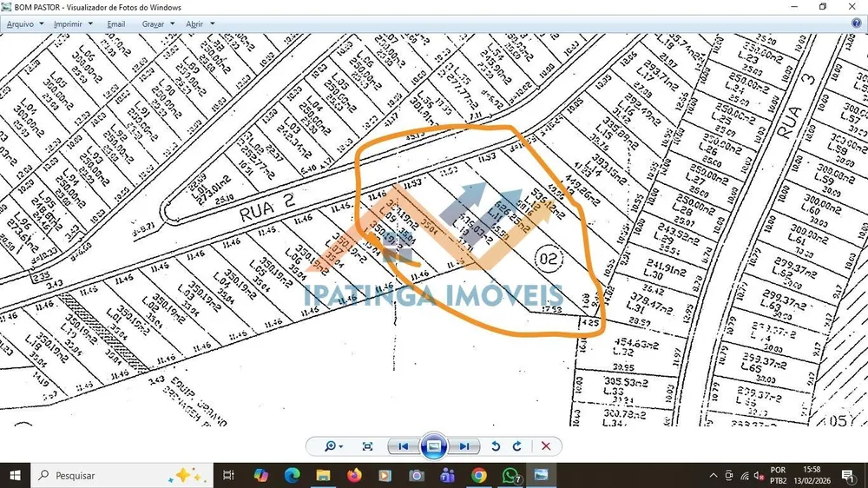Open the media player taskbar icon
Viewport: 868px width, 488px height.
pos(385,475)
